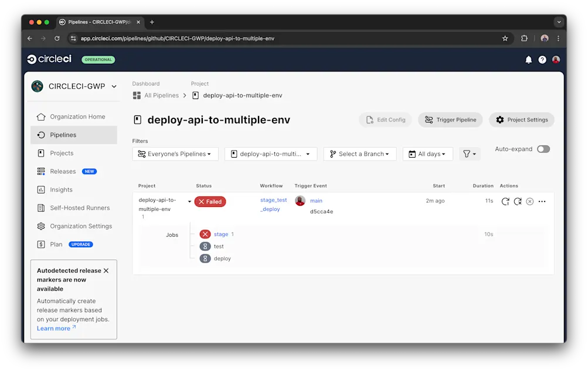588x371 pixels.
Task: Rerun workflow from failed job
Action: pyautogui.click(x=518, y=201)
